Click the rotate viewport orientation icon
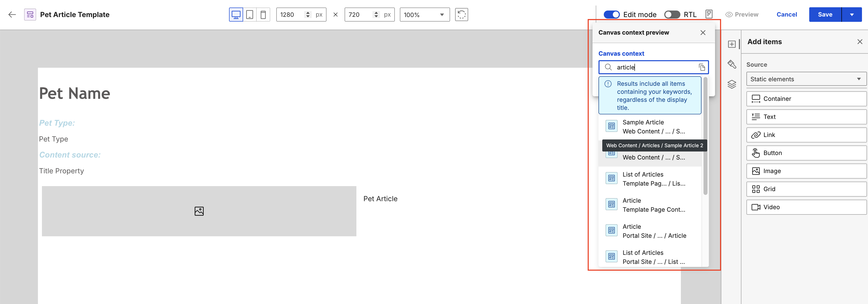The height and width of the screenshot is (304, 868). coord(461,15)
